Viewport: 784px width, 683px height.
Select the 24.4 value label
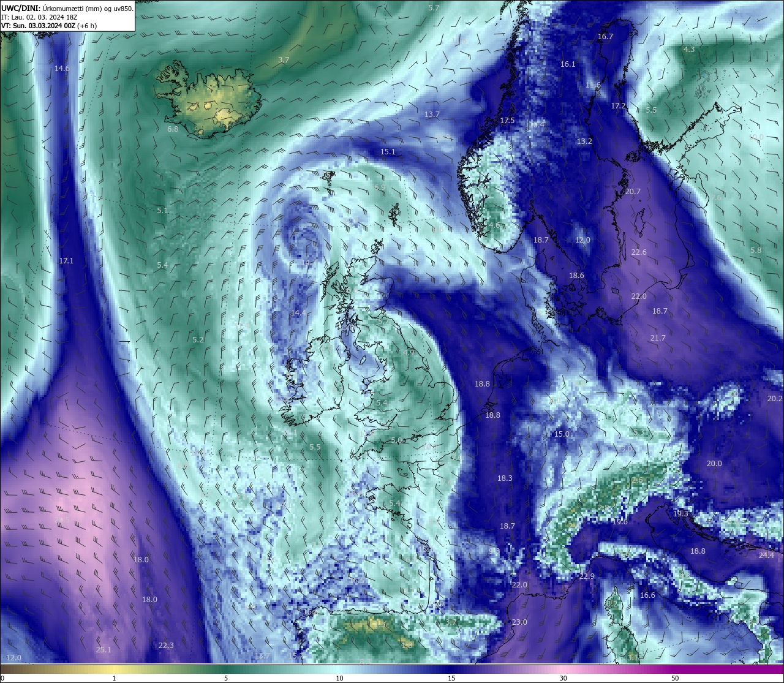coord(766,556)
